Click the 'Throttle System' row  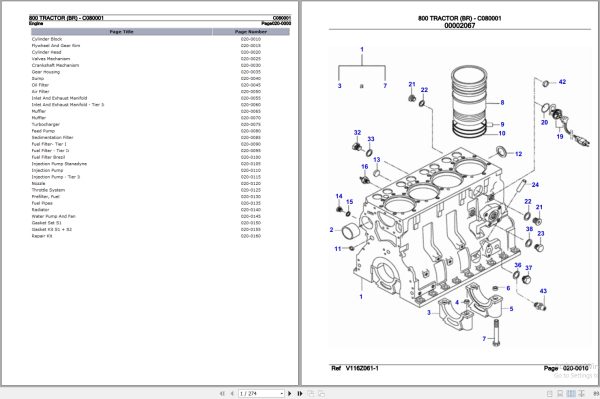point(160,190)
